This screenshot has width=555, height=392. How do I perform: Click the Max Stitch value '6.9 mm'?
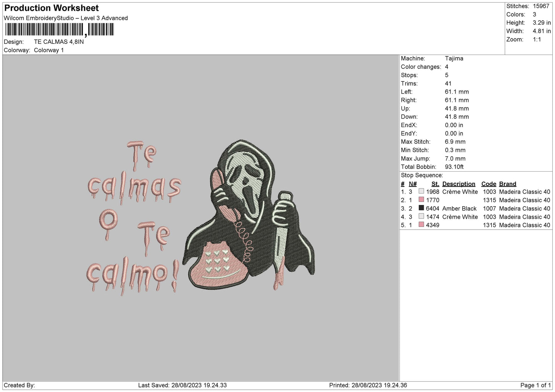[455, 142]
